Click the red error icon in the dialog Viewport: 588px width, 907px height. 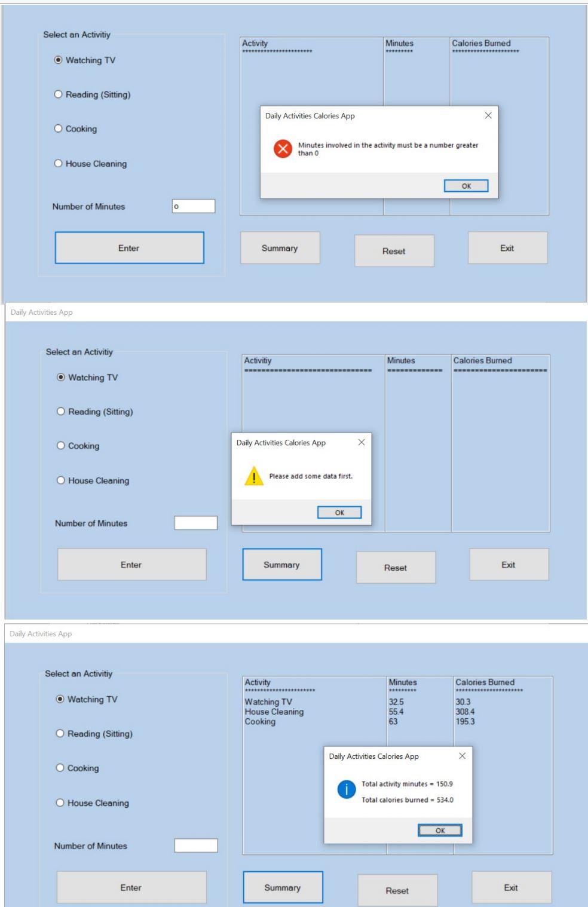click(x=283, y=149)
